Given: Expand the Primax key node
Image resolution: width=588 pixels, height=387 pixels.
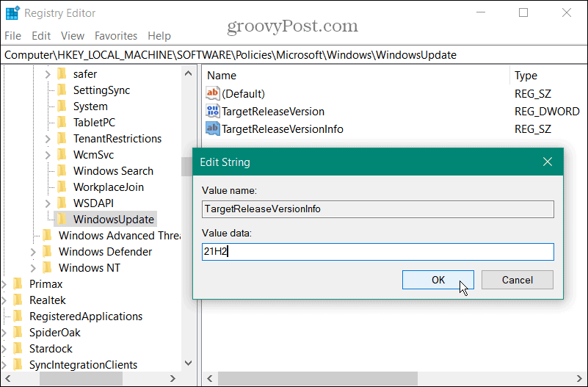Looking at the screenshot, I should [x=4, y=284].
